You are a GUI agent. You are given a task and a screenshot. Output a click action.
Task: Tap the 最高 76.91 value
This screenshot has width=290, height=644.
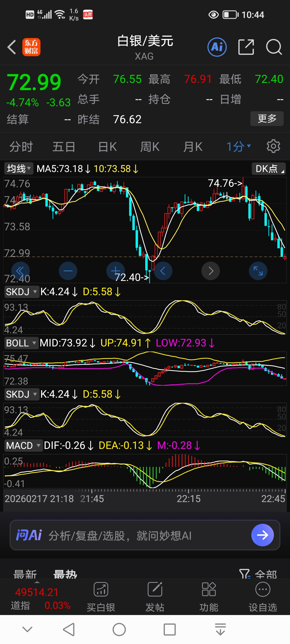click(198, 79)
